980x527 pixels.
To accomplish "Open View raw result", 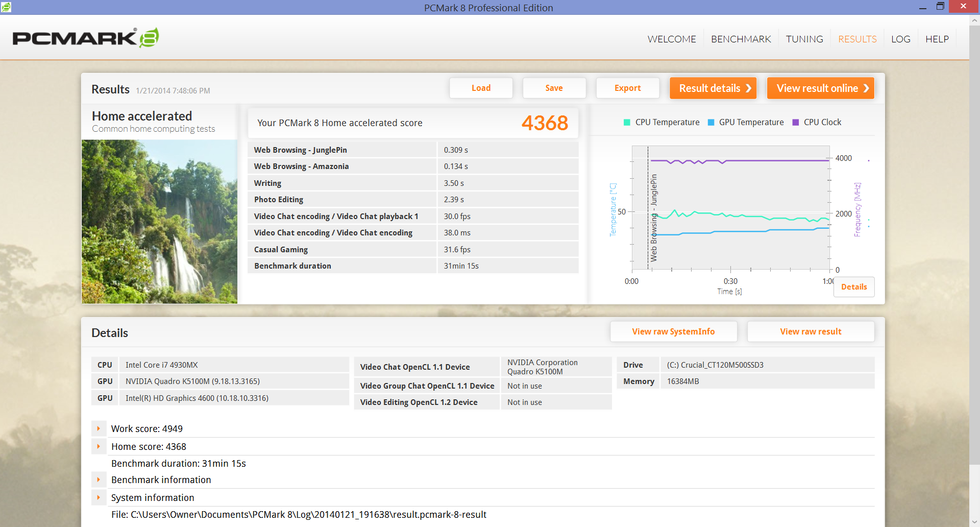I will 811,331.
